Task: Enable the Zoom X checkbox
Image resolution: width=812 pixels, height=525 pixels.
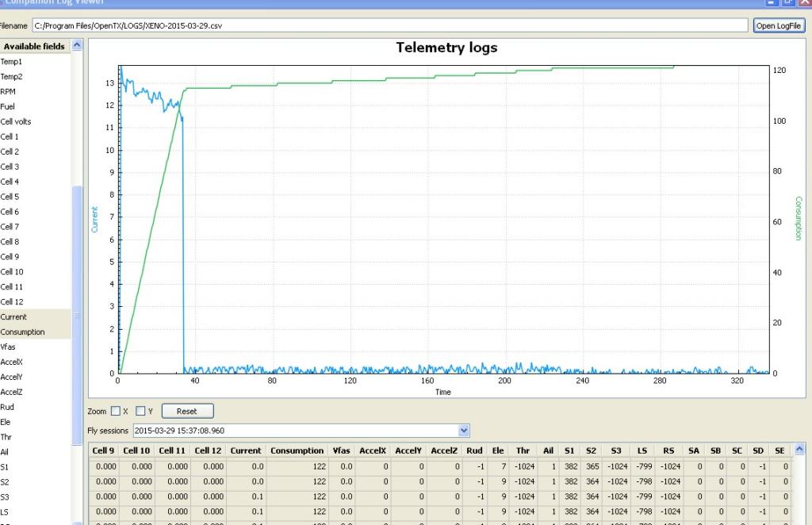Action: coord(116,411)
